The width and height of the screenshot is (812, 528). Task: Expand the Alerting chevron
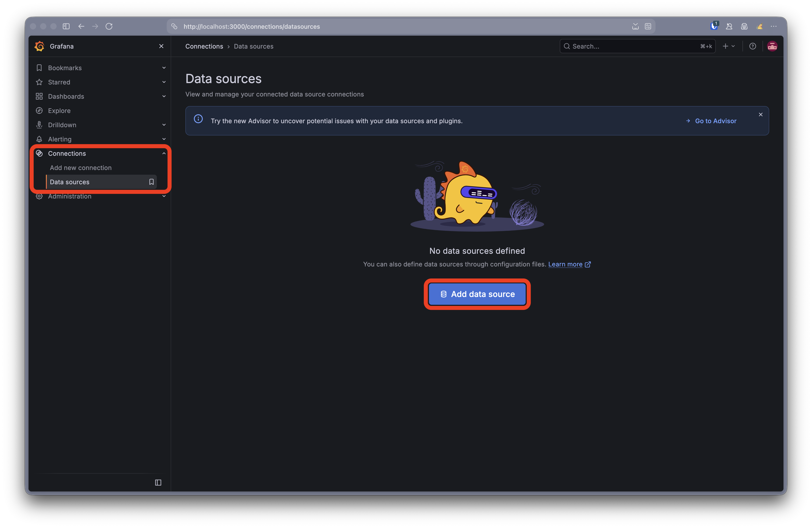(164, 139)
